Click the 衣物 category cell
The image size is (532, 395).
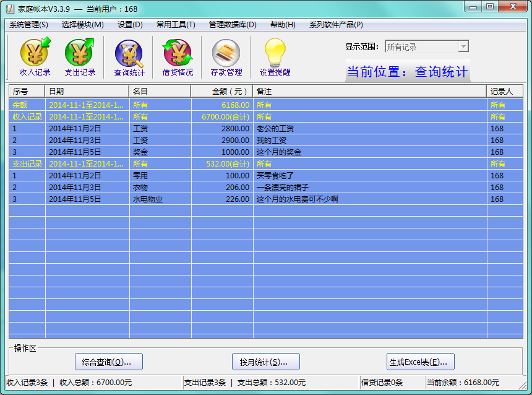(x=160, y=187)
